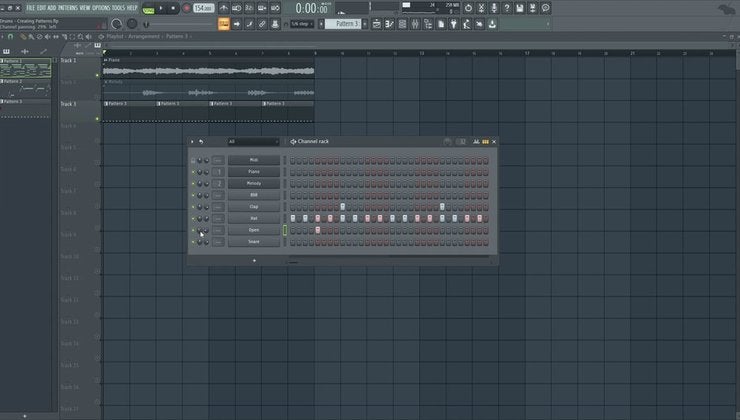Click the multilink to controllers chain icon
The image size is (740, 420).
point(262,24)
